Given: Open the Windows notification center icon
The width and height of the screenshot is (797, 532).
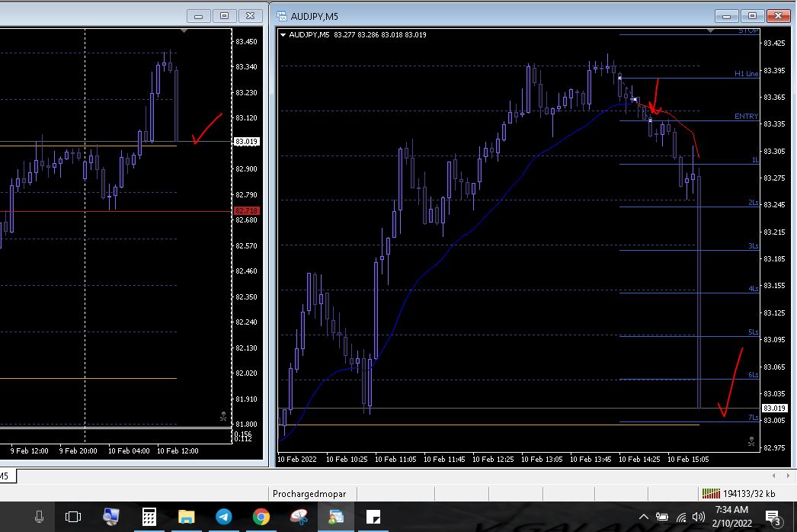Looking at the screenshot, I should pos(771,518).
